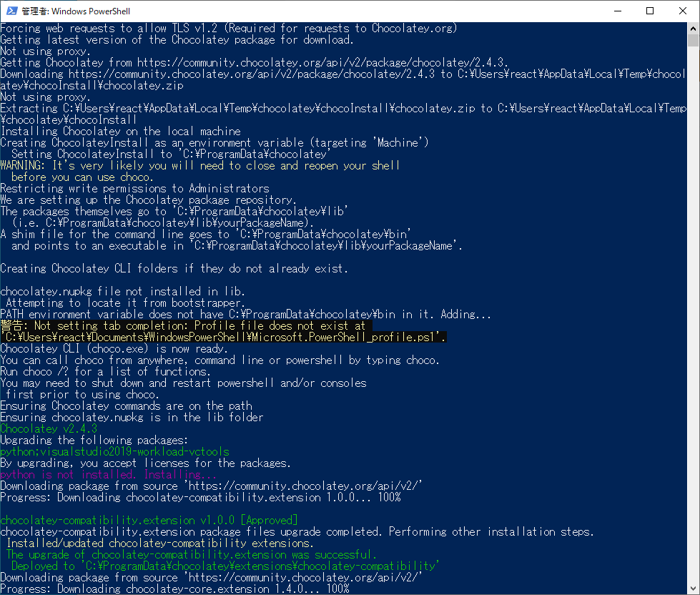700x595 pixels.
Task: Click the 'The packages themselves go to' line
Action: point(174,211)
